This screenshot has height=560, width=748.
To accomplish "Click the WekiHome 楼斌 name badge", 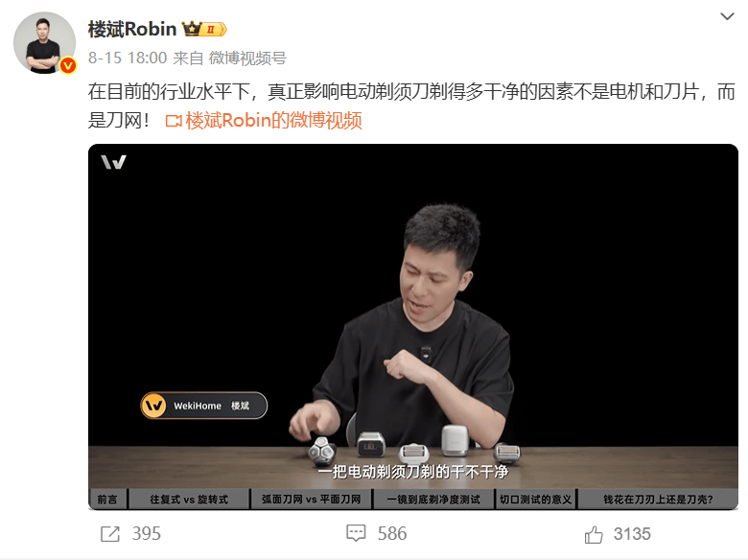I will tap(203, 406).
